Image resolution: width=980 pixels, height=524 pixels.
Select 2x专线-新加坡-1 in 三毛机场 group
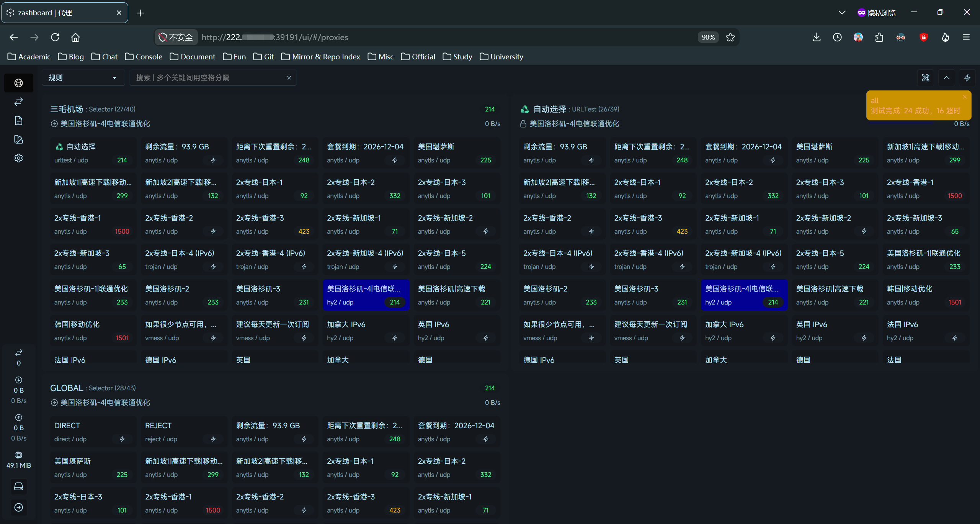[x=366, y=224]
